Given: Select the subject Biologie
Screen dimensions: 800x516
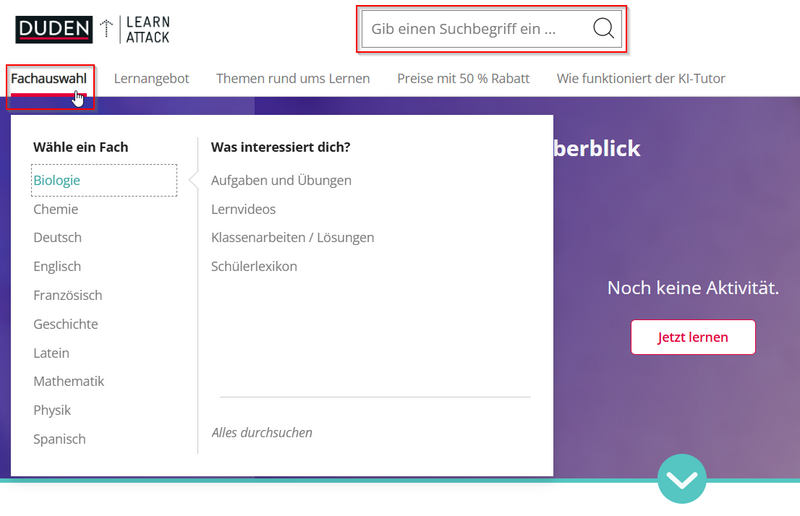Looking at the screenshot, I should click(104, 180).
